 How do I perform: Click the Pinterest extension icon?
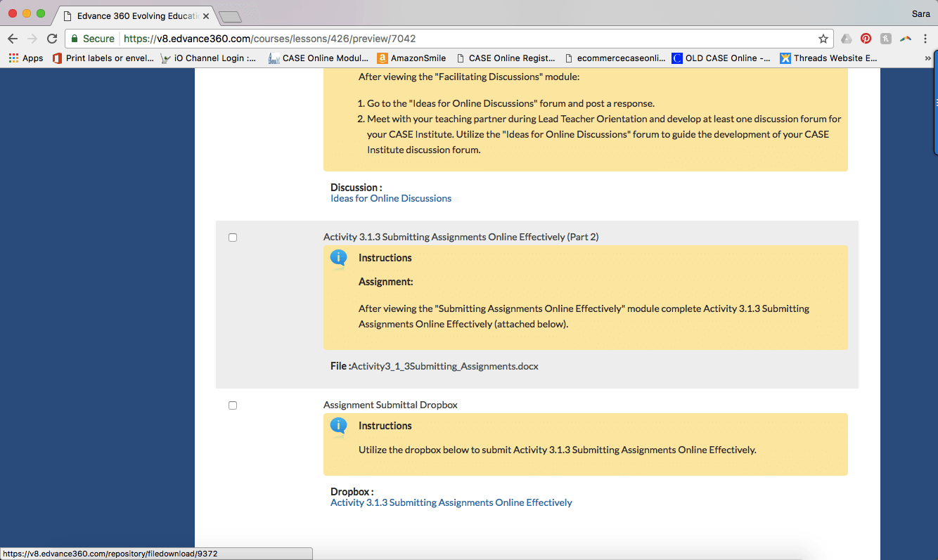(x=866, y=39)
